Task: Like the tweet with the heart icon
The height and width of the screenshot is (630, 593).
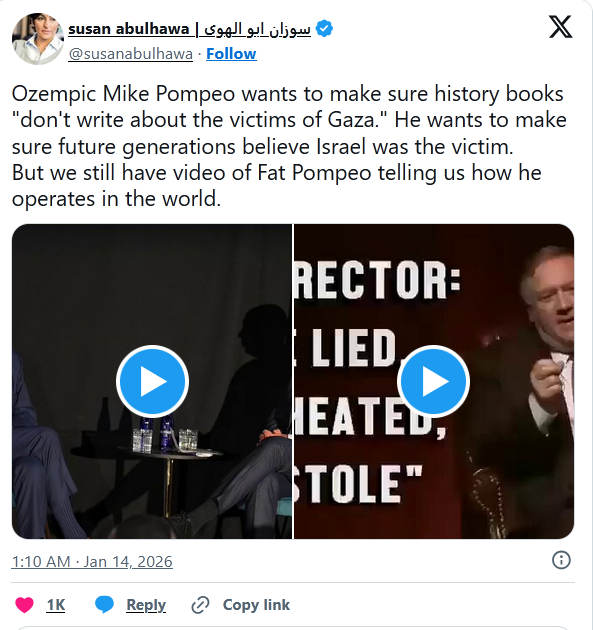Action: (x=24, y=605)
